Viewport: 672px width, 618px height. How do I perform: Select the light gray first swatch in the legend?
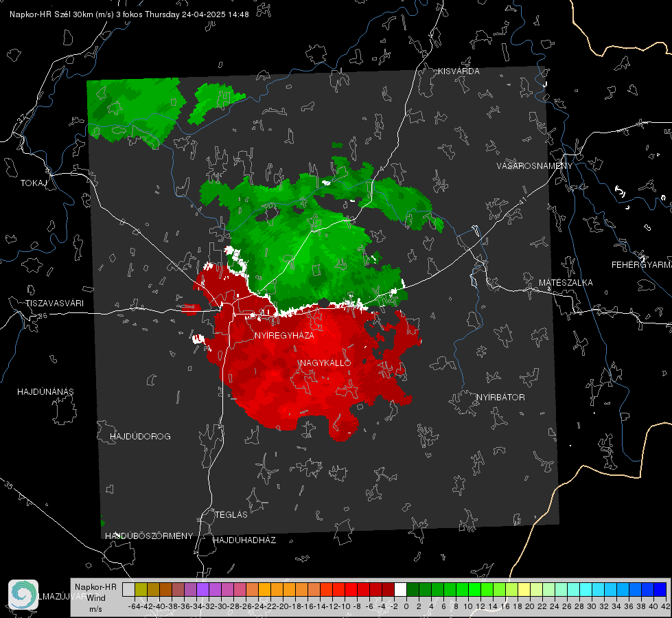tap(128, 589)
